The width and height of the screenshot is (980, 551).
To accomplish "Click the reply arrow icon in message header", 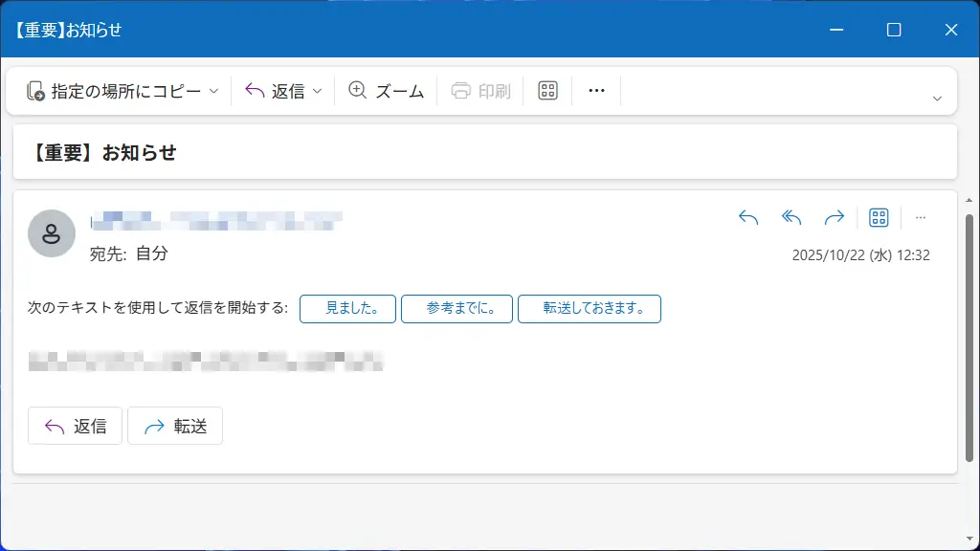I will pos(748,218).
